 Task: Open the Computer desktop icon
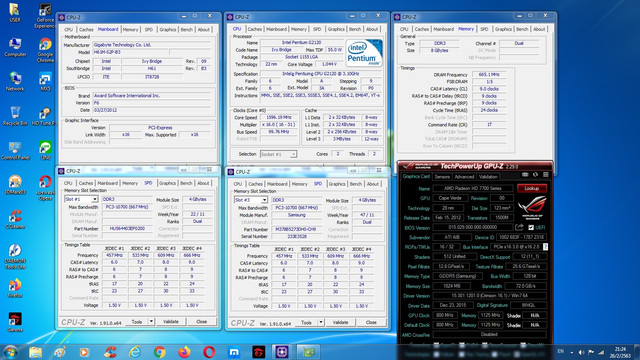(15, 47)
